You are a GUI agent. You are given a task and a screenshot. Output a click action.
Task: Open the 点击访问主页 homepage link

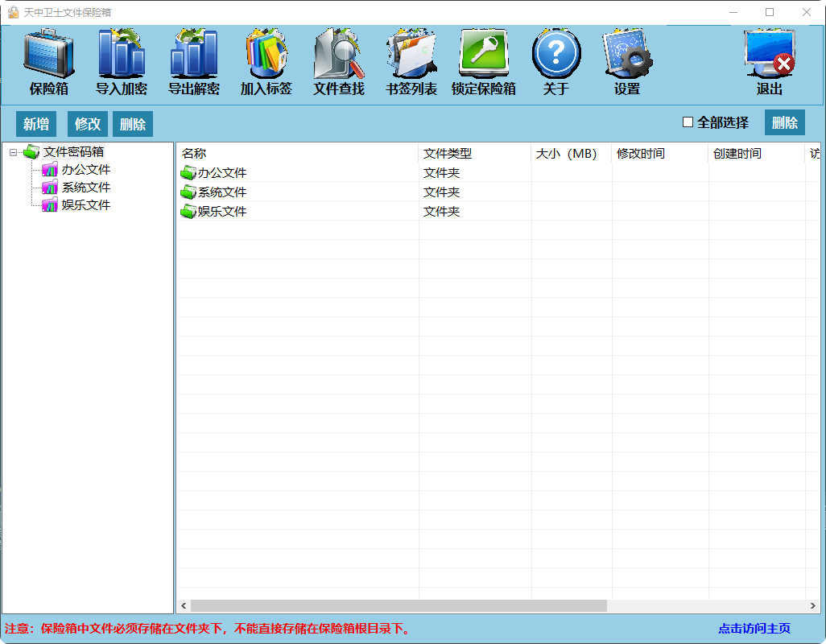pos(754,629)
